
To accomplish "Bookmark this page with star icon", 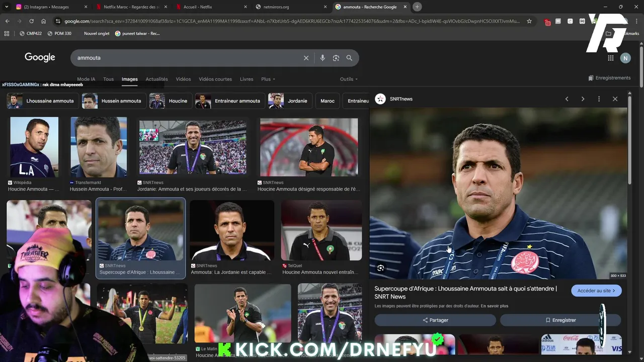I will 529,21.
